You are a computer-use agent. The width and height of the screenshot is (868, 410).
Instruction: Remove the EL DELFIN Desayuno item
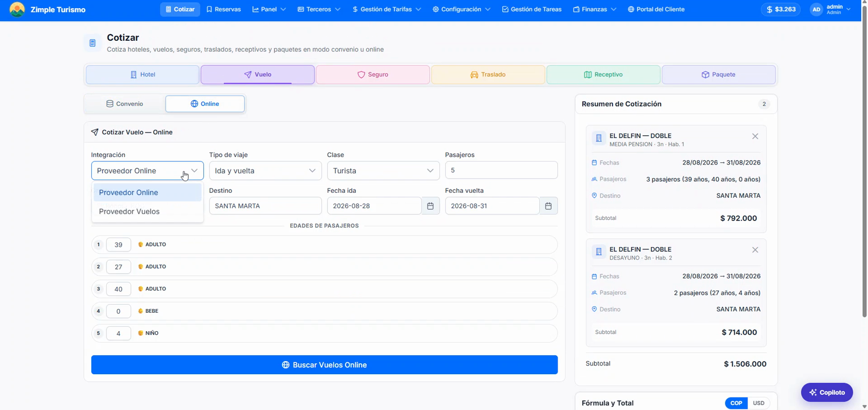pos(755,250)
